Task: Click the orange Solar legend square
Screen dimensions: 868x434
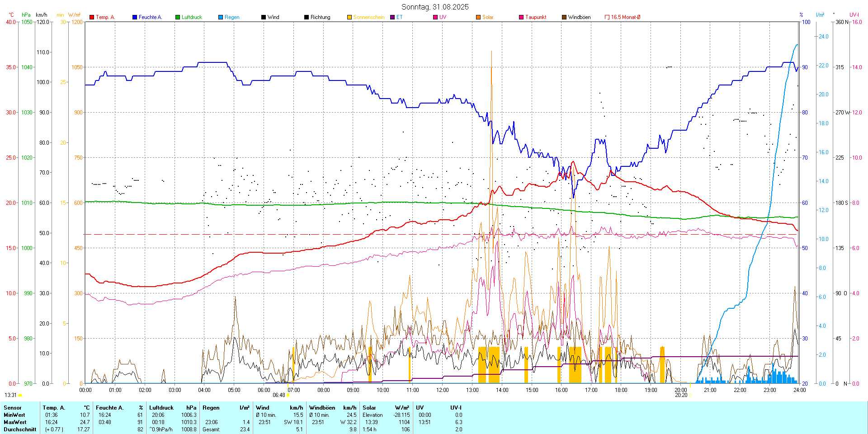Action: click(478, 17)
